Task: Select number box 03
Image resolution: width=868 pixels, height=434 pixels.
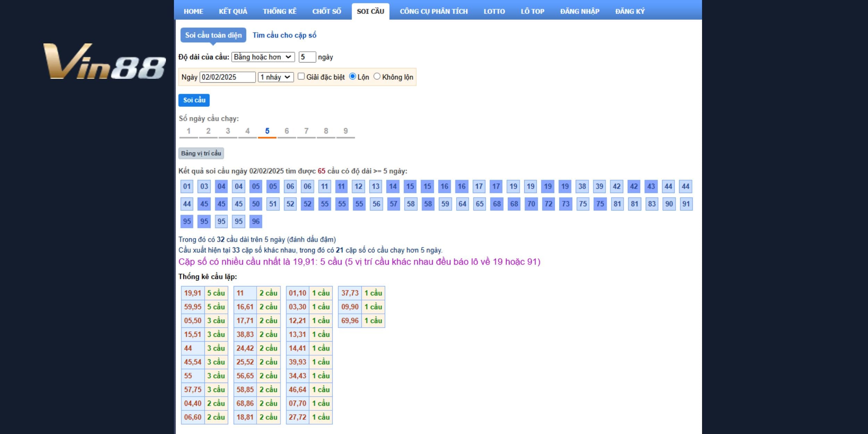Action: point(204,186)
